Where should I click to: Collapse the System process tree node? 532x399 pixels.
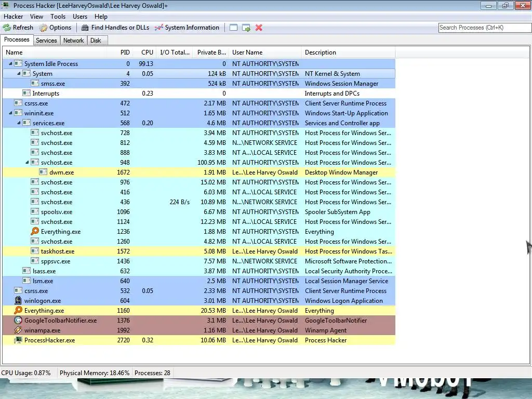point(19,73)
